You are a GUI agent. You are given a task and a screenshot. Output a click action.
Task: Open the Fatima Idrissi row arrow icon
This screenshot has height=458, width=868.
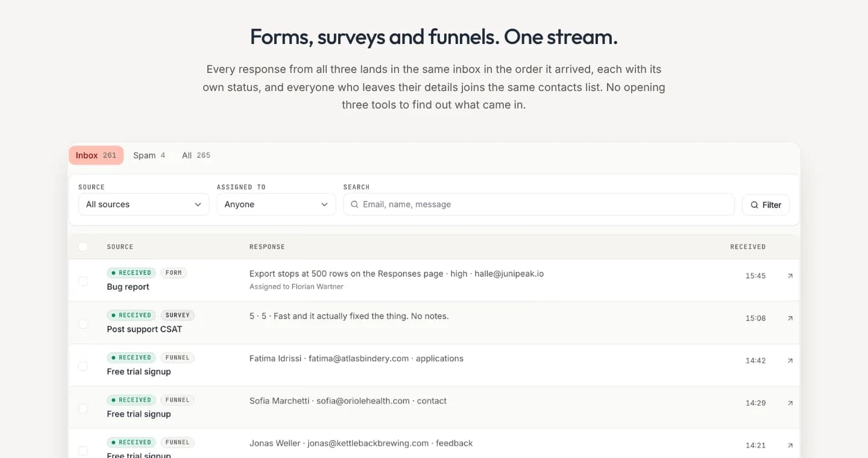click(790, 360)
